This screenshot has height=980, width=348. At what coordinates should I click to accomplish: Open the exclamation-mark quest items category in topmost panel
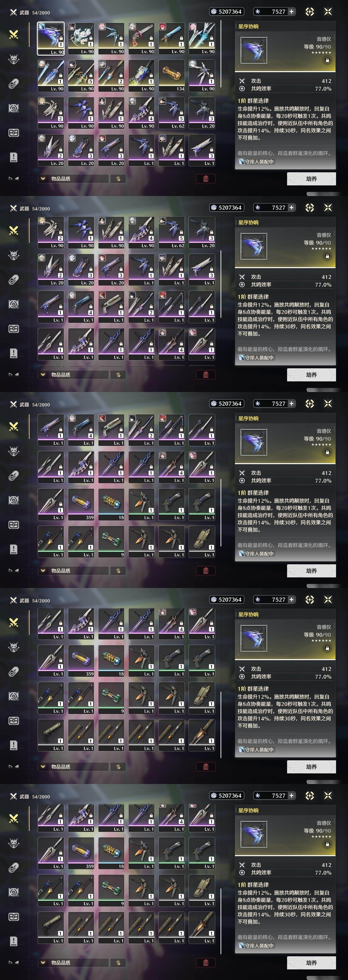tap(14, 157)
